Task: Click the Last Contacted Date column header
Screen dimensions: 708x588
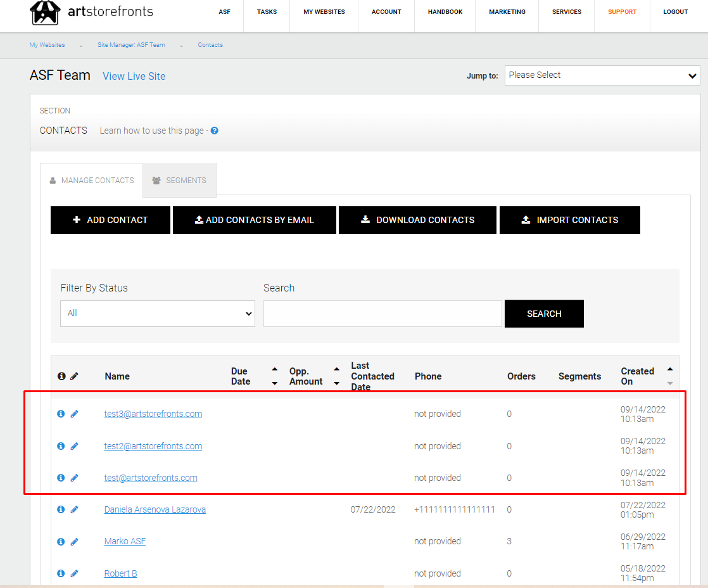Action: 373,376
